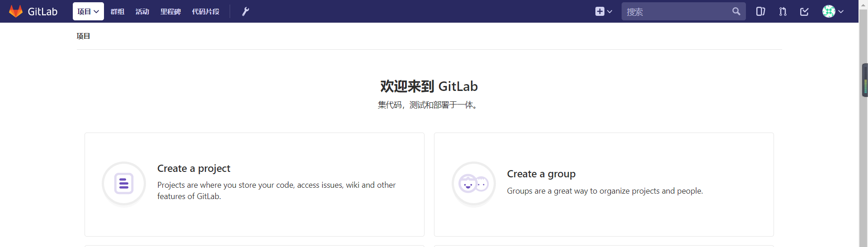Open the 项目 dropdown menu
Image resolution: width=868 pixels, height=247 pixels.
click(88, 11)
